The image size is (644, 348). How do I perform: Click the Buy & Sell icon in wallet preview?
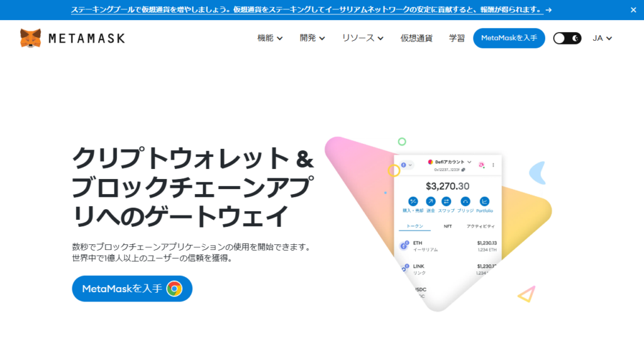point(413,201)
